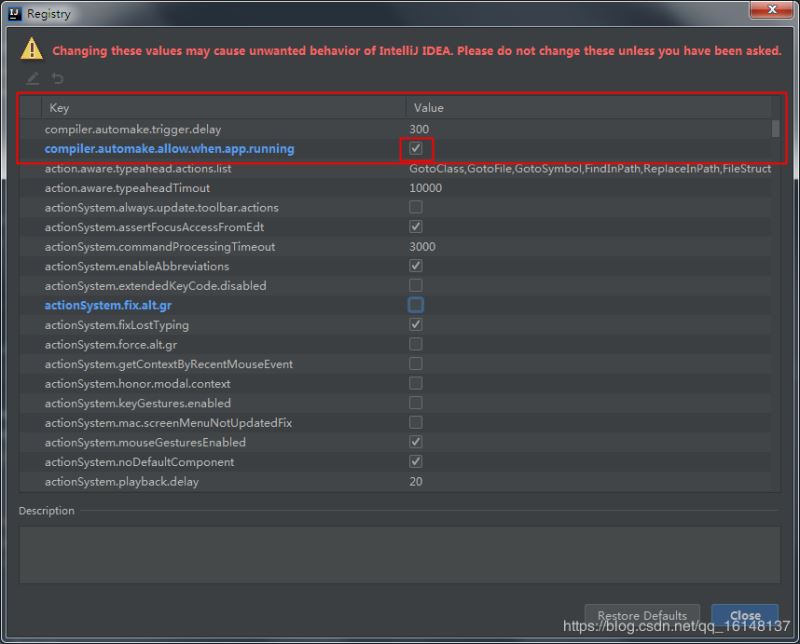Click the Description text area
This screenshot has height=644, width=800.
399,555
